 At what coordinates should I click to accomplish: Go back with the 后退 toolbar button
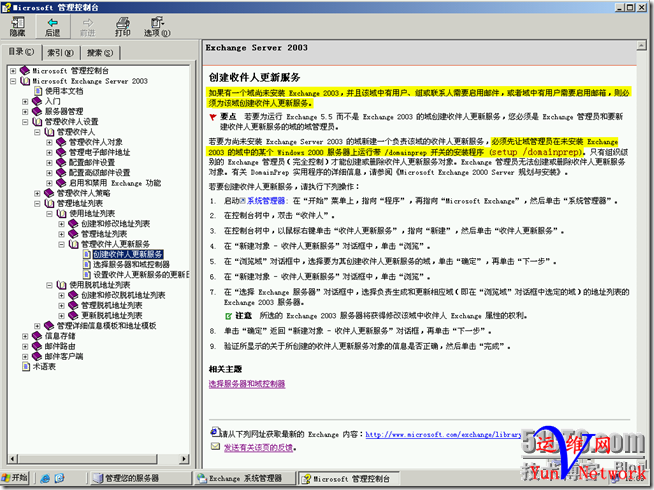point(53,27)
